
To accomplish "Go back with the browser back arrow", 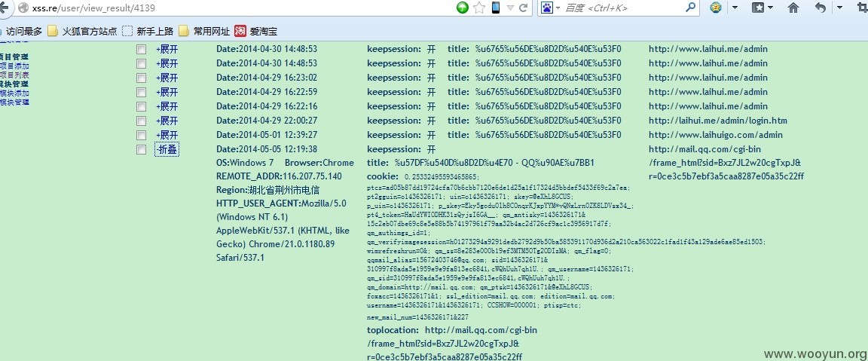I will pyautogui.click(x=4, y=8).
